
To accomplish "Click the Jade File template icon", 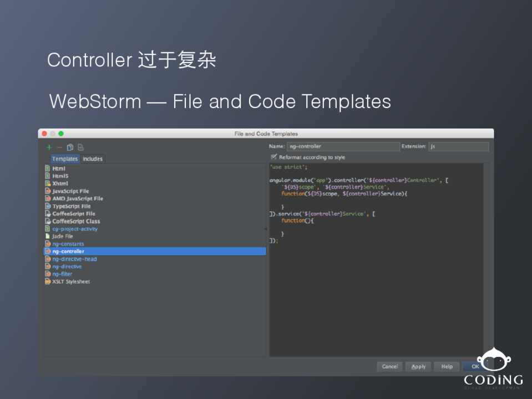I will point(48,236).
